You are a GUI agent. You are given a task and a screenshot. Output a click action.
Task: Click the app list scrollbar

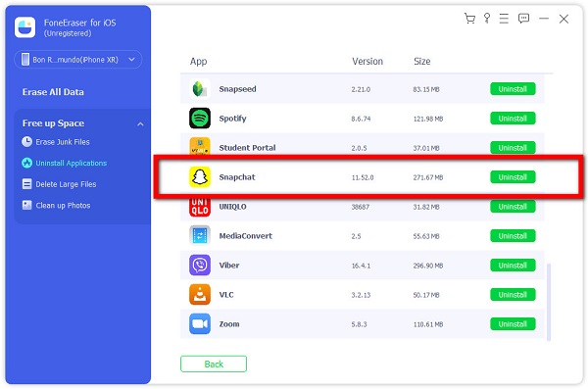coord(549,302)
